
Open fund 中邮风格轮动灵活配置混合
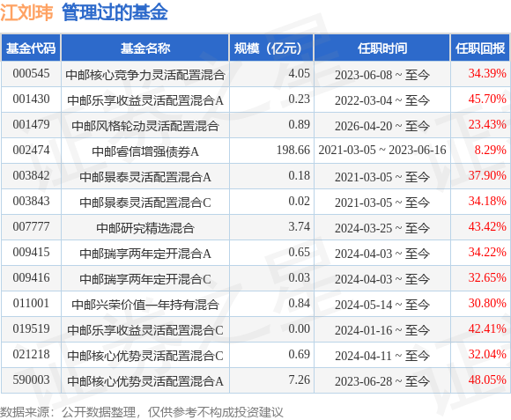click(145, 126)
